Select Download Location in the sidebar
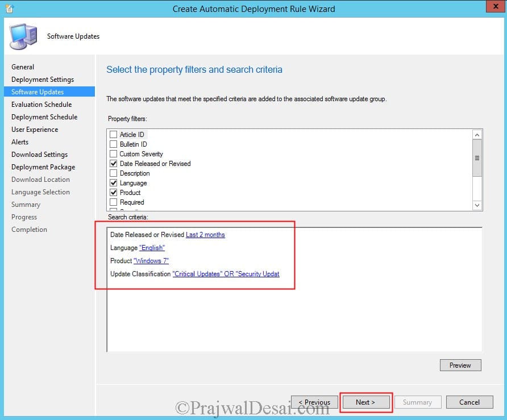Screen dimensions: 507x420 tap(40, 180)
